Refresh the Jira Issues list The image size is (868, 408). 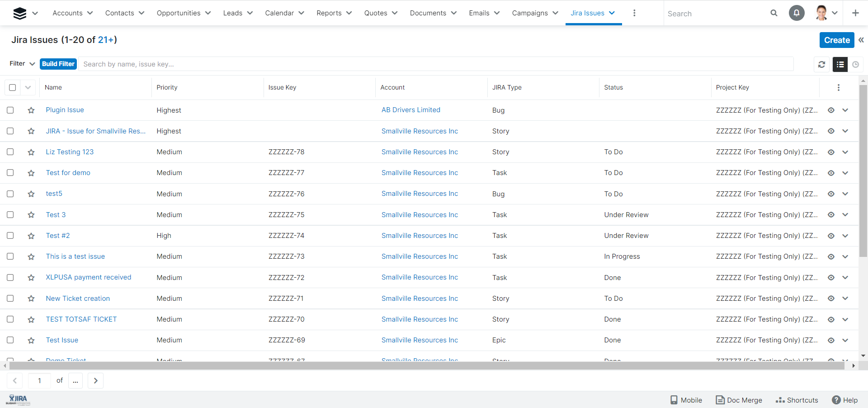click(822, 64)
